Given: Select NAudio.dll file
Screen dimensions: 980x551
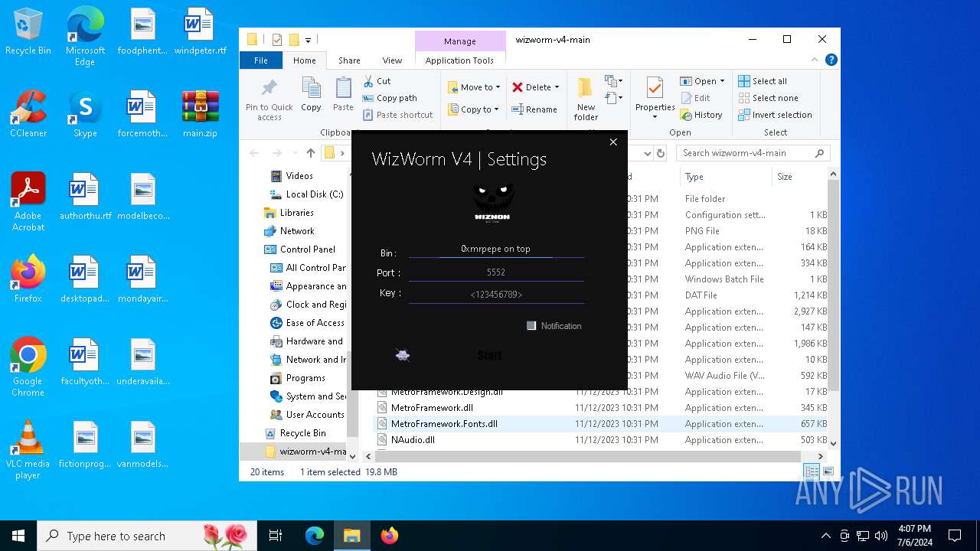Looking at the screenshot, I should [413, 440].
